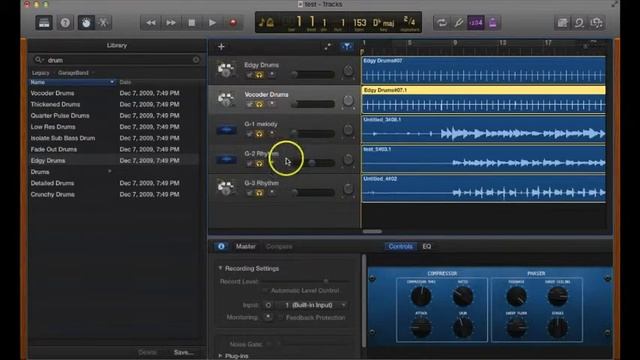Toggle the Smart Controls inspector info button
The height and width of the screenshot is (360, 640).
(x=221, y=246)
